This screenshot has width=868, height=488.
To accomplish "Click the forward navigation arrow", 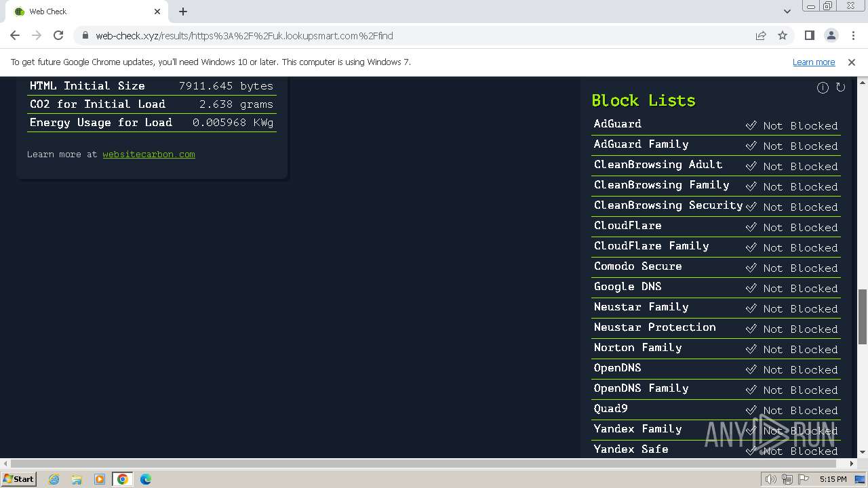I will click(37, 35).
